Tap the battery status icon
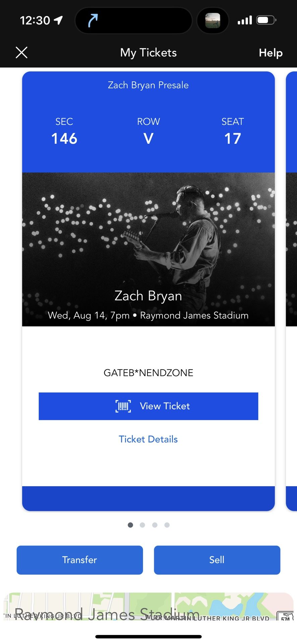297x644 pixels. coord(266,20)
